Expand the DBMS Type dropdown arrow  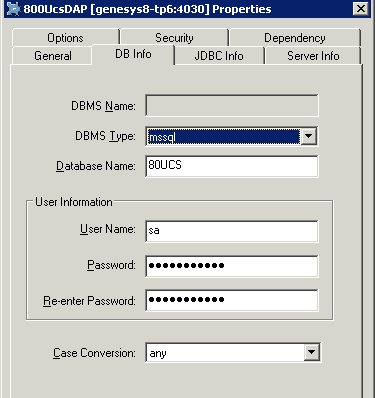point(308,136)
